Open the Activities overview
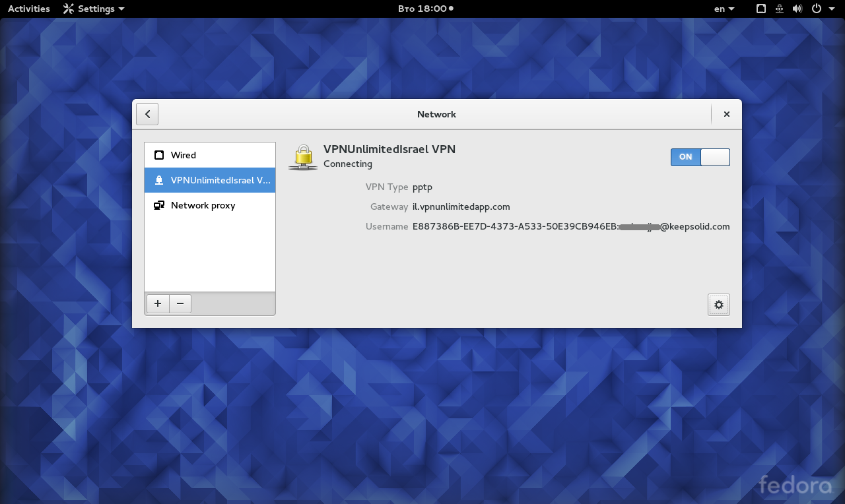This screenshot has width=845, height=504. pyautogui.click(x=29, y=9)
